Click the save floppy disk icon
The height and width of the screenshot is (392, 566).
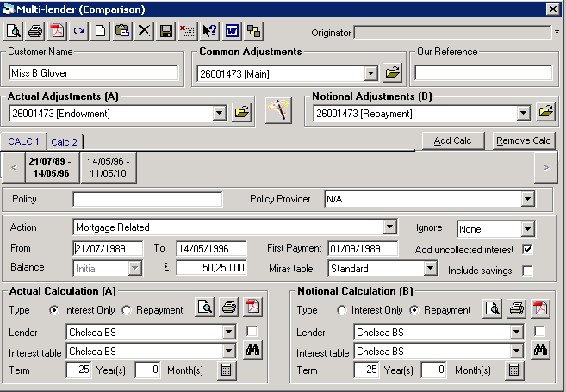pyautogui.click(x=165, y=31)
